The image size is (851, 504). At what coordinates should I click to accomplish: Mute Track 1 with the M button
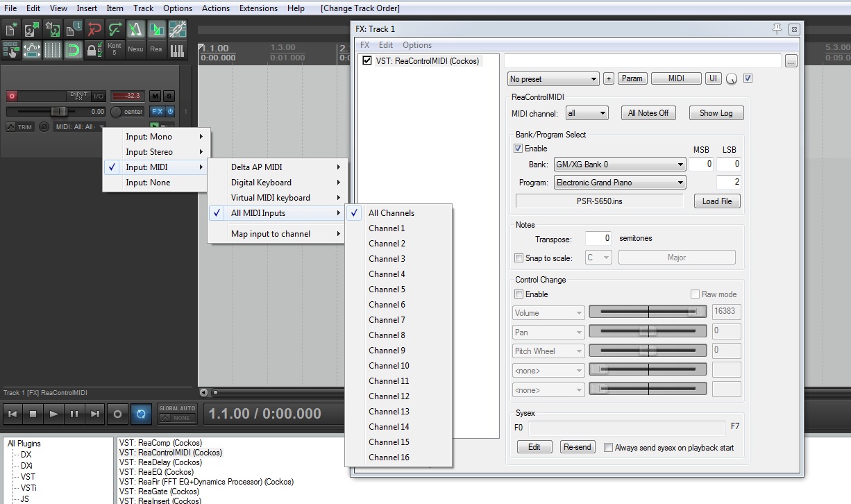[x=155, y=96]
